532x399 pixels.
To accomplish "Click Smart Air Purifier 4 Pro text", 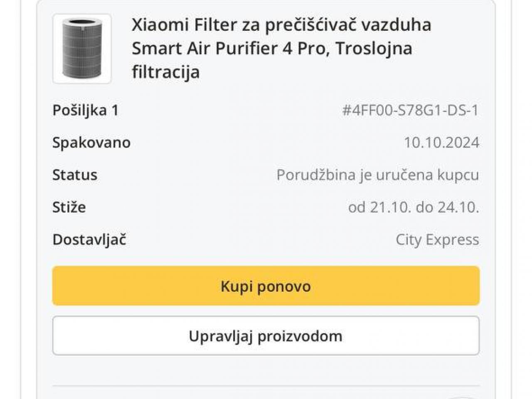I will coord(229,48).
